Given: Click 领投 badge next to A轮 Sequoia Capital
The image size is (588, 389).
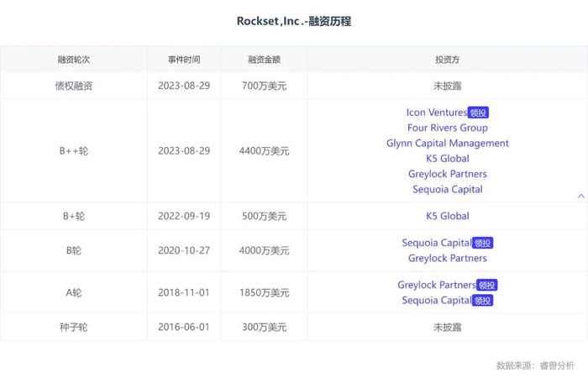Looking at the screenshot, I should [x=482, y=300].
